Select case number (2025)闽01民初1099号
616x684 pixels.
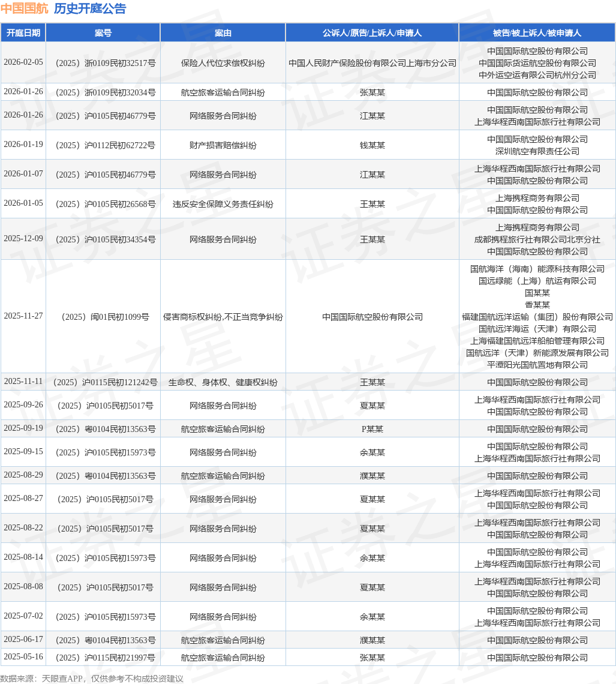click(103, 317)
